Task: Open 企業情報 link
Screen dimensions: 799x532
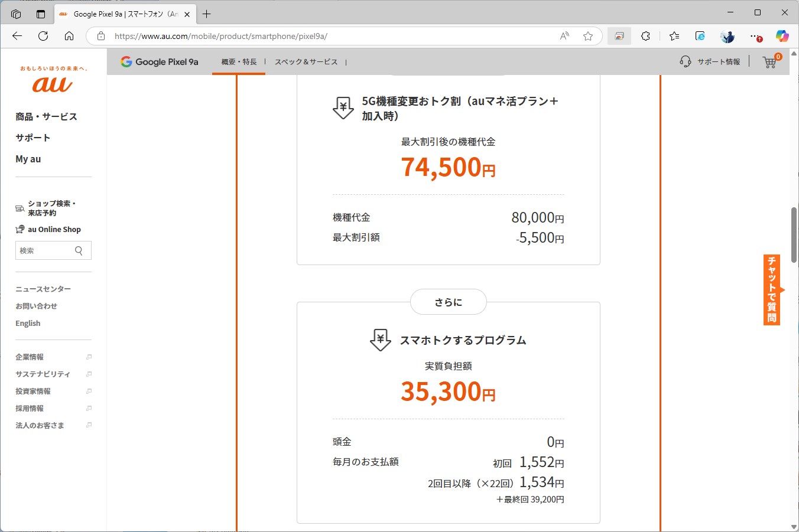Action: point(30,357)
